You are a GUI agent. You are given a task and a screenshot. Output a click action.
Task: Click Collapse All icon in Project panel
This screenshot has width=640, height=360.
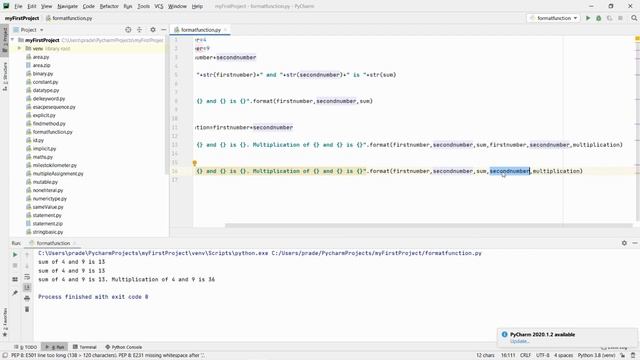point(140,30)
